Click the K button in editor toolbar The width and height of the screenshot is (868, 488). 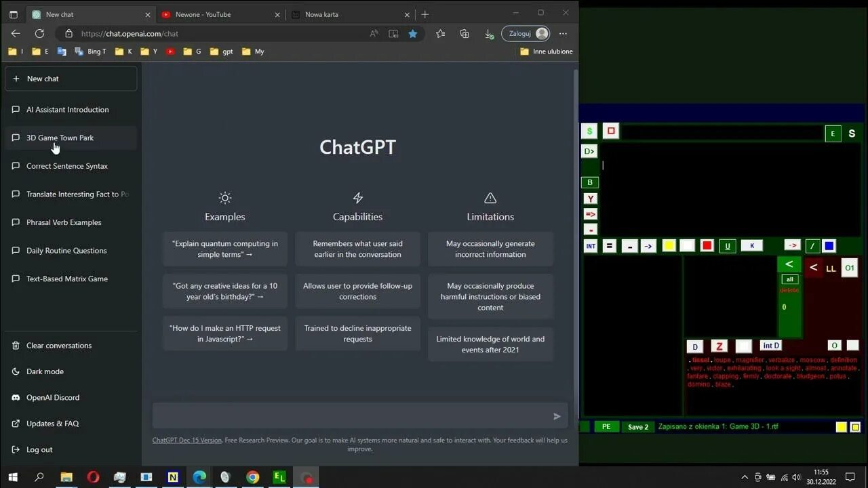[x=751, y=245]
